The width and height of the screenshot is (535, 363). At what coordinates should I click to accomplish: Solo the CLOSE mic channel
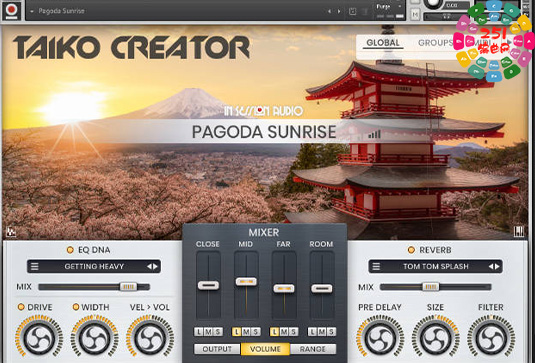[x=217, y=332]
